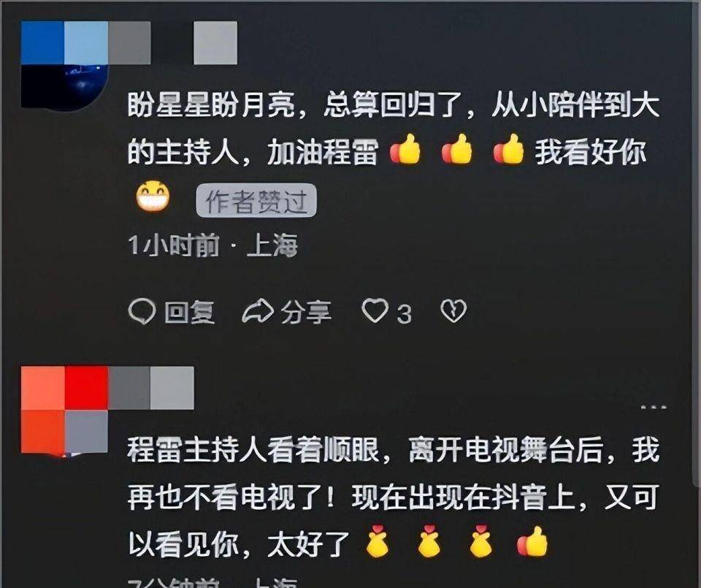Screen dimensions: 701x588
Task: Click the 作者赞过 badge
Action: (256, 201)
